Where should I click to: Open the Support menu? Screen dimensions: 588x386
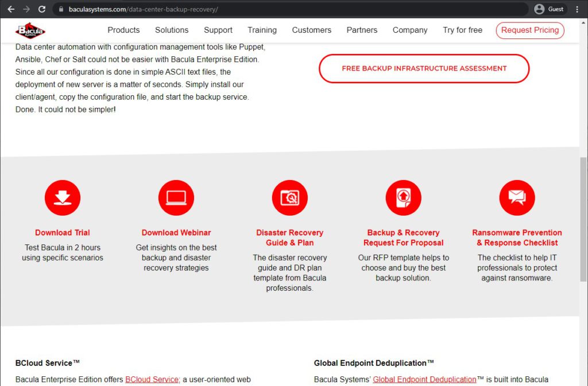coord(218,30)
